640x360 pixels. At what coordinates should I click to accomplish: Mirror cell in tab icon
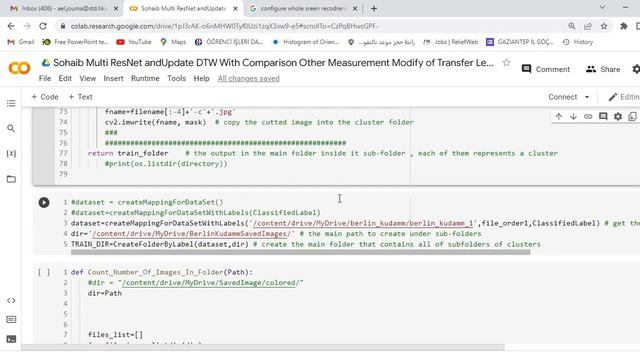click(632, 117)
